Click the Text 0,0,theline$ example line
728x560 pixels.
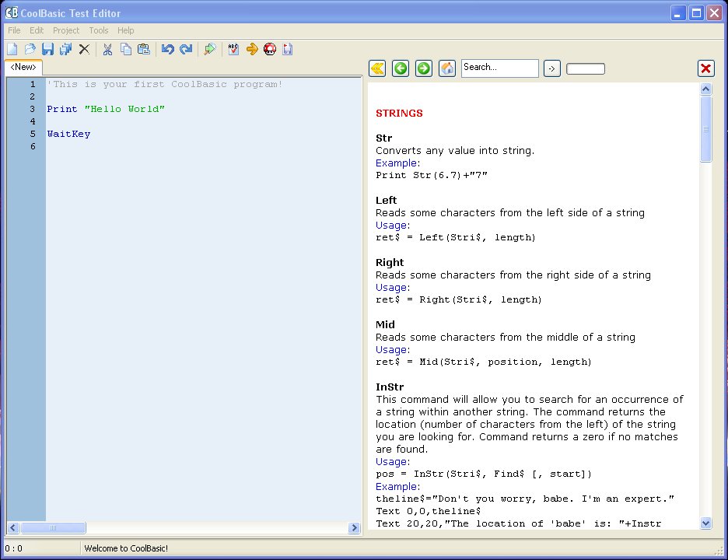428,511
